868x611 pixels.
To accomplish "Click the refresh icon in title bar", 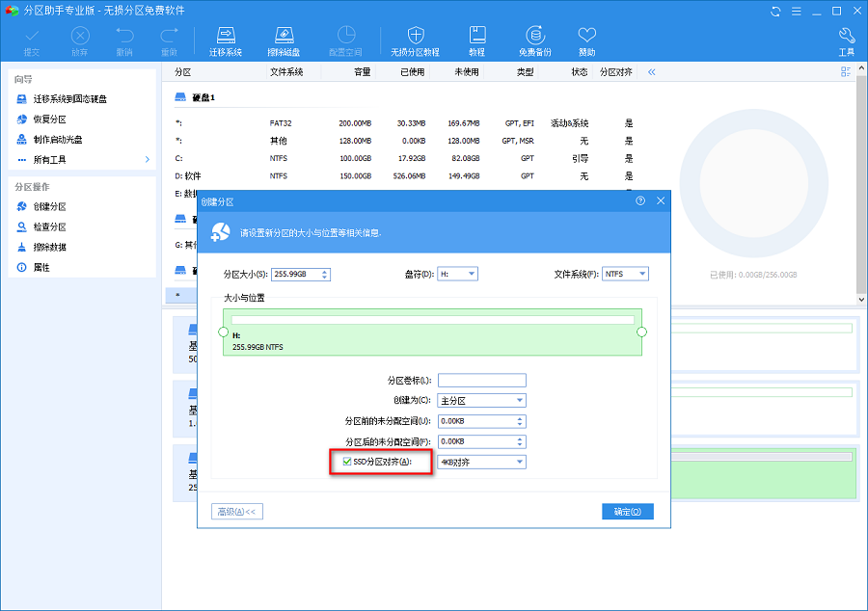I will (x=775, y=11).
